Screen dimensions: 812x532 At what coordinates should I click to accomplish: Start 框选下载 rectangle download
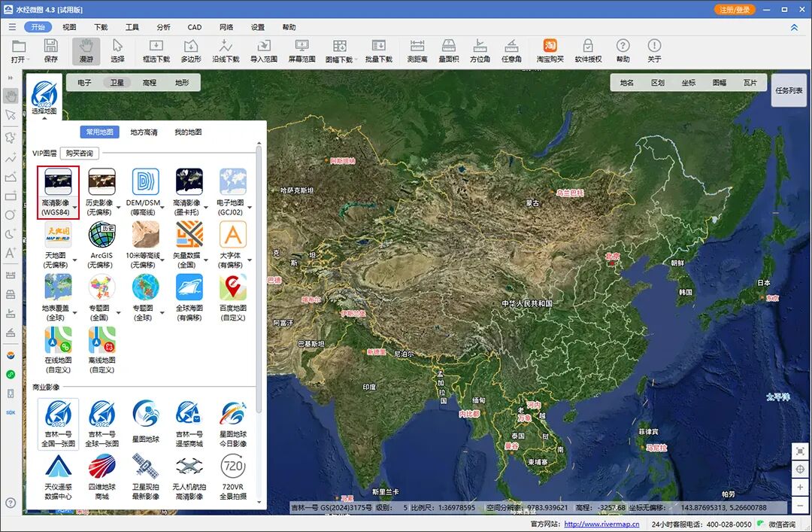[156, 51]
